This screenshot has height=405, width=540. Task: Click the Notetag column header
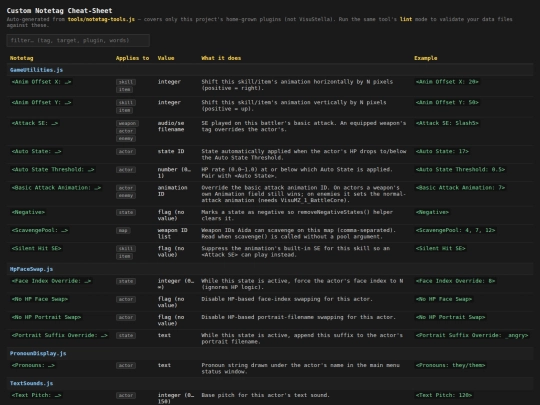(x=21, y=58)
